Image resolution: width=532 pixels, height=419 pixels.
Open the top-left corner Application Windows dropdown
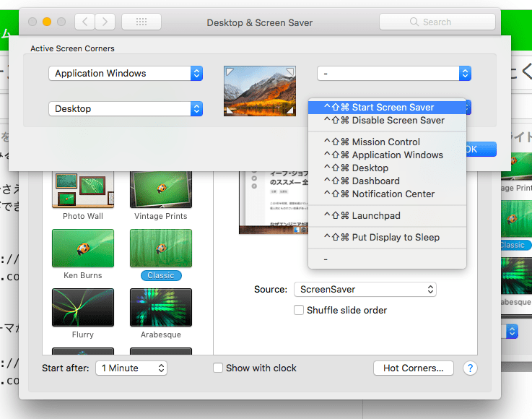pyautogui.click(x=126, y=74)
